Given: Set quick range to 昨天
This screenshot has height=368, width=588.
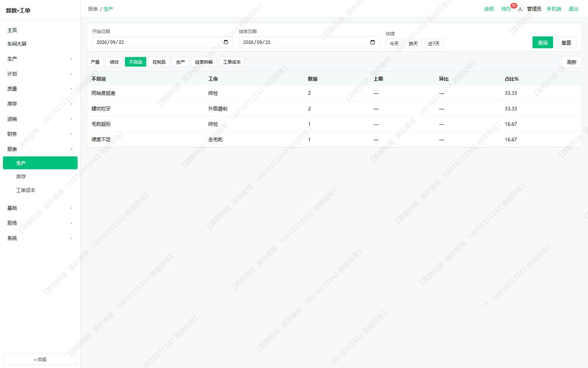Looking at the screenshot, I should [414, 44].
